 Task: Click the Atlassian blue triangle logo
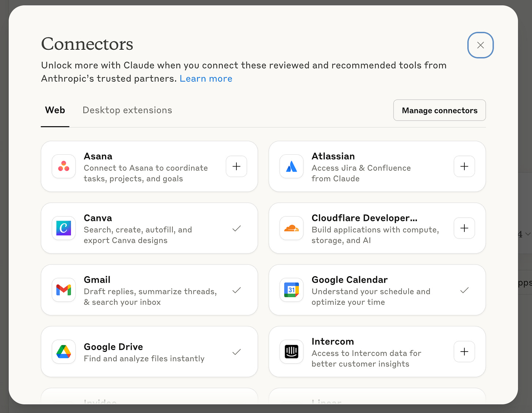(292, 166)
